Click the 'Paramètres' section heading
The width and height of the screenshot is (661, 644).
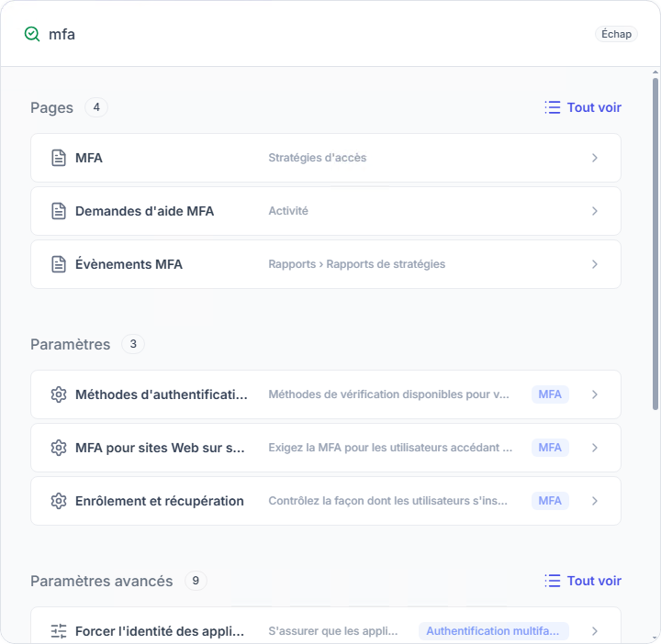pyautogui.click(x=71, y=345)
